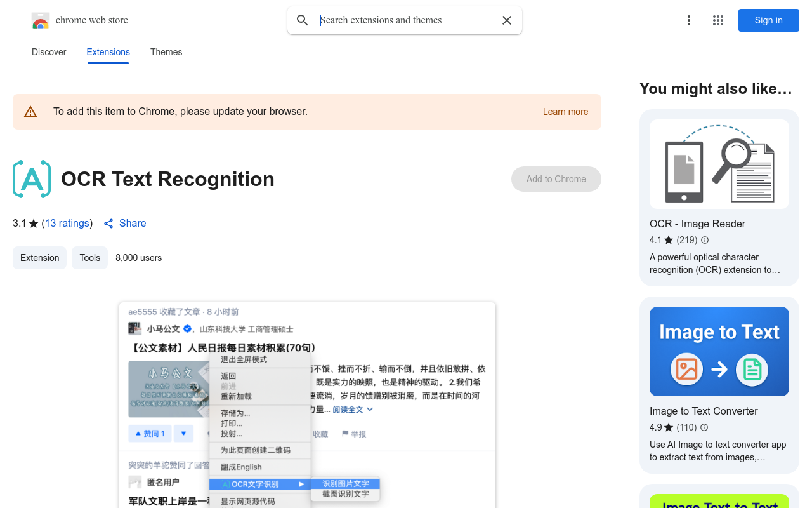Switch to the Discover tab
Viewport: 812px width, 508px height.
coord(49,52)
